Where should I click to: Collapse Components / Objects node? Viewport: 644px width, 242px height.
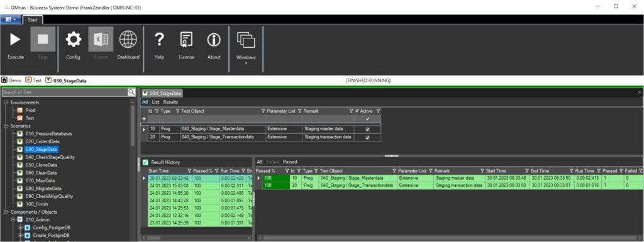[6, 212]
